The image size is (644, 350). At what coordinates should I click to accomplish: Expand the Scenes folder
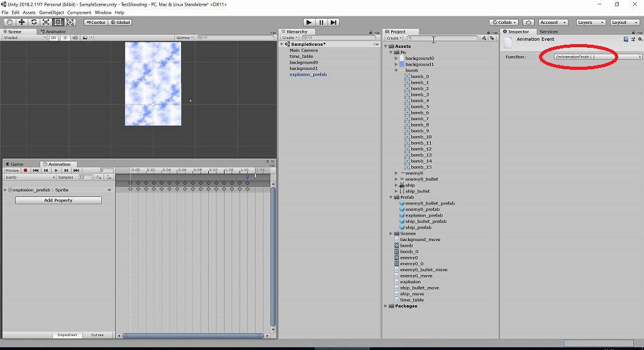[x=391, y=234]
